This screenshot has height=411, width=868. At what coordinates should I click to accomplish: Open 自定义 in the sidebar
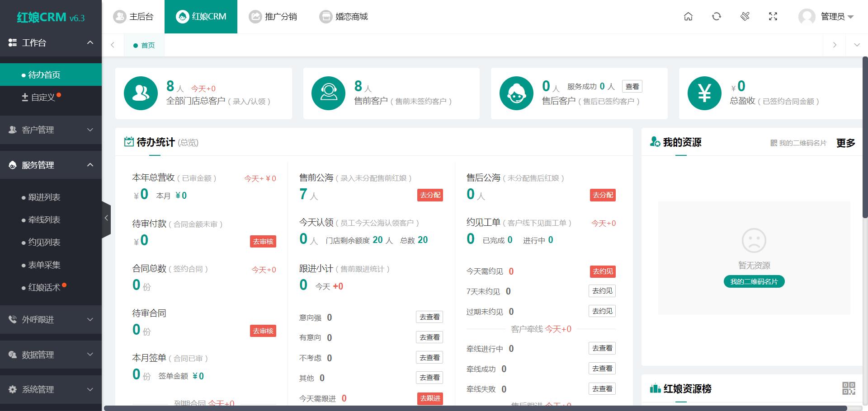coord(51,97)
